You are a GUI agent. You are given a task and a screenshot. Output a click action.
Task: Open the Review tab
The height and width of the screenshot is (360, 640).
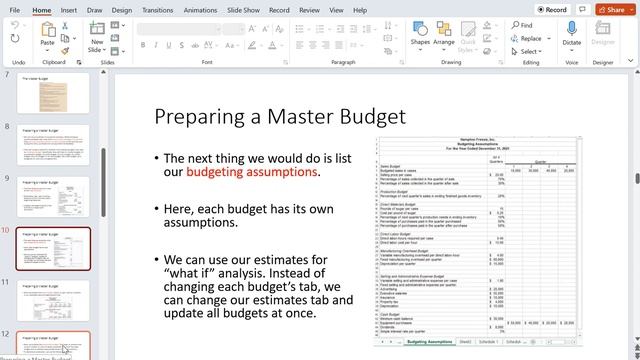[x=309, y=10]
